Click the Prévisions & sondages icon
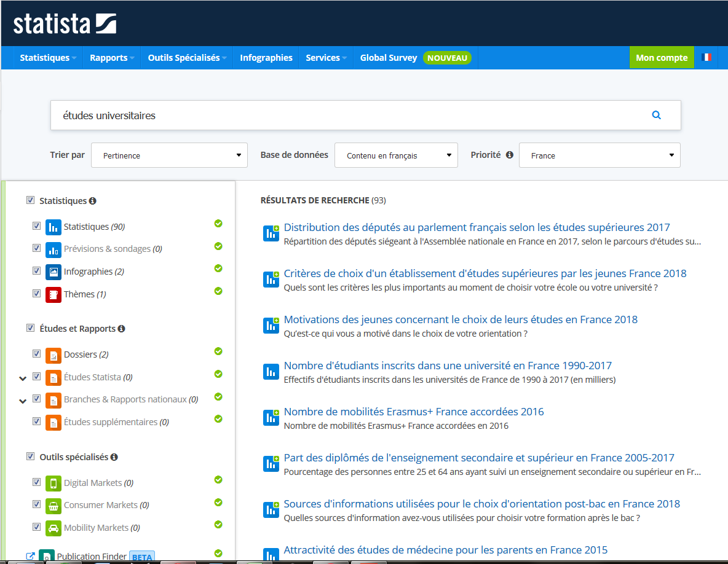This screenshot has width=728, height=564. pos(53,250)
